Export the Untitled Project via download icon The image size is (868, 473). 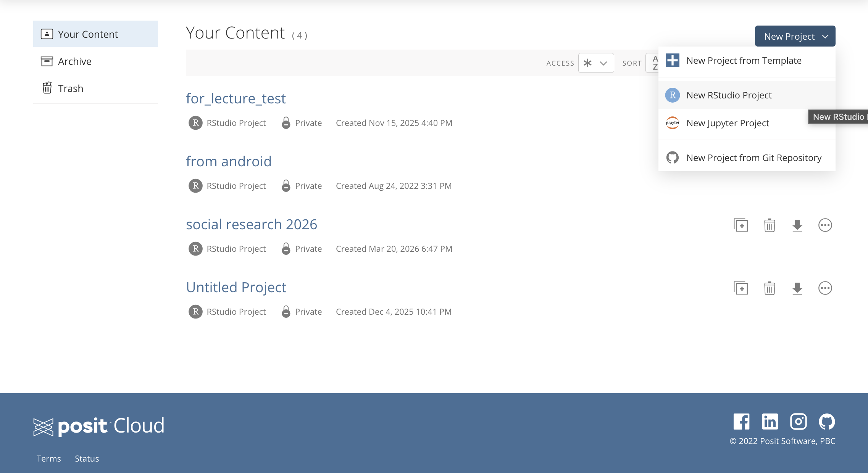pyautogui.click(x=797, y=288)
